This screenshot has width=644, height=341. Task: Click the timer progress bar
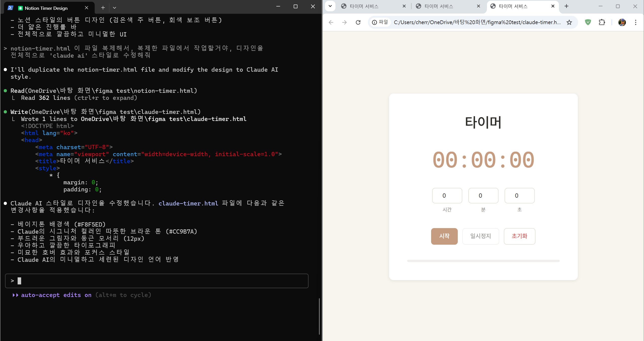click(483, 261)
